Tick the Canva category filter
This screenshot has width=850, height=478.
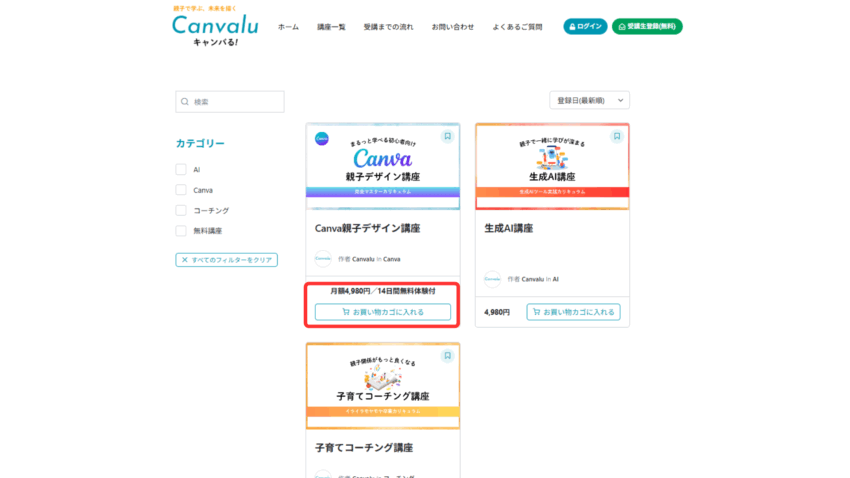click(x=181, y=190)
